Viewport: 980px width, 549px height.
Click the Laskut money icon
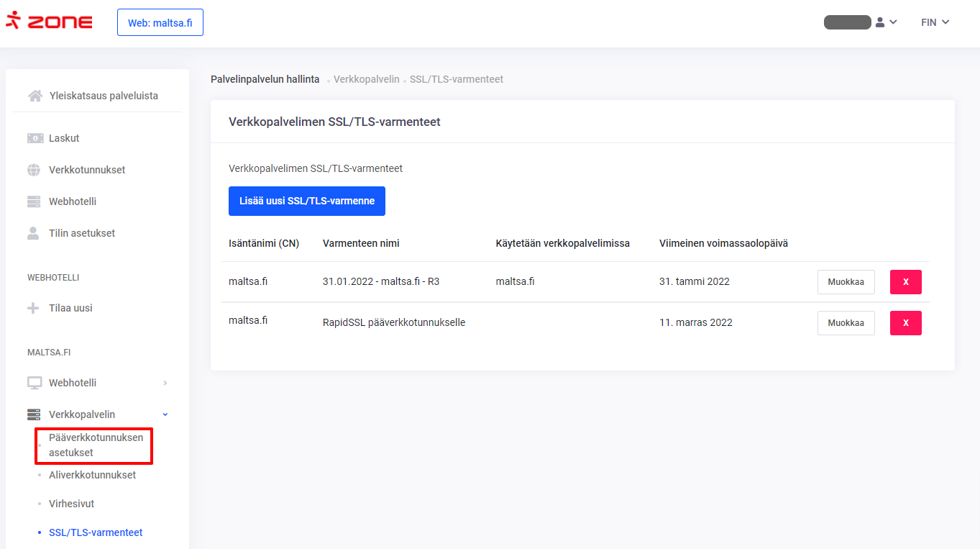[x=35, y=138]
